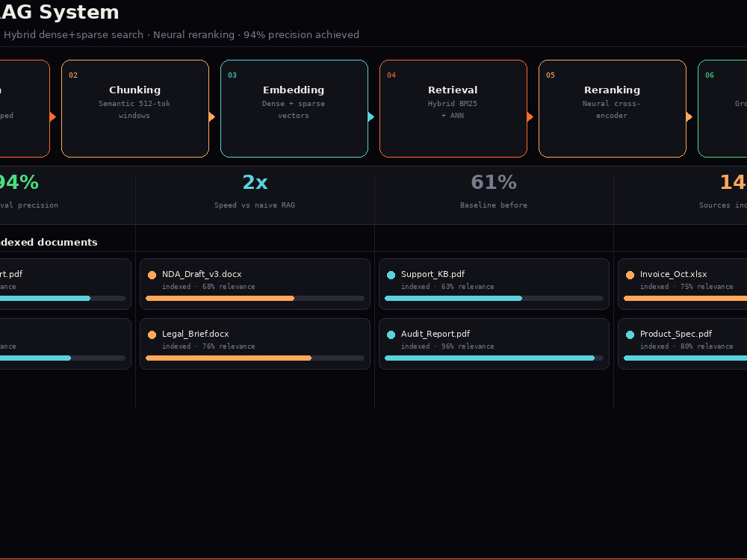
Task: Select the Retrieval pipeline stage card
Action: coord(453,108)
